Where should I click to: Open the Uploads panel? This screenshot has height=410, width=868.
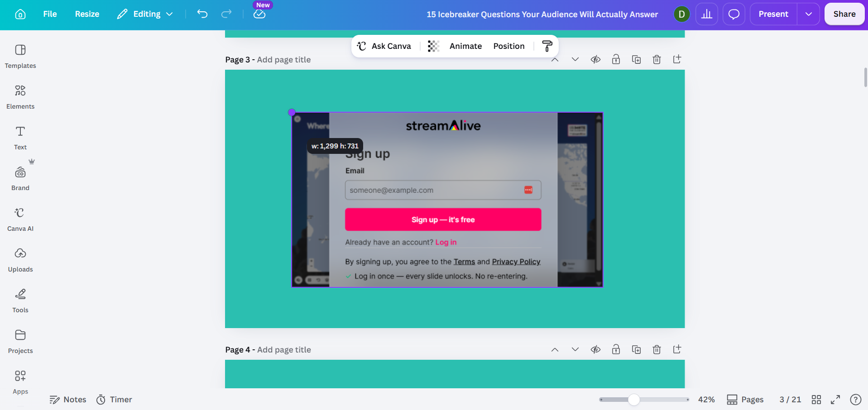(20, 260)
